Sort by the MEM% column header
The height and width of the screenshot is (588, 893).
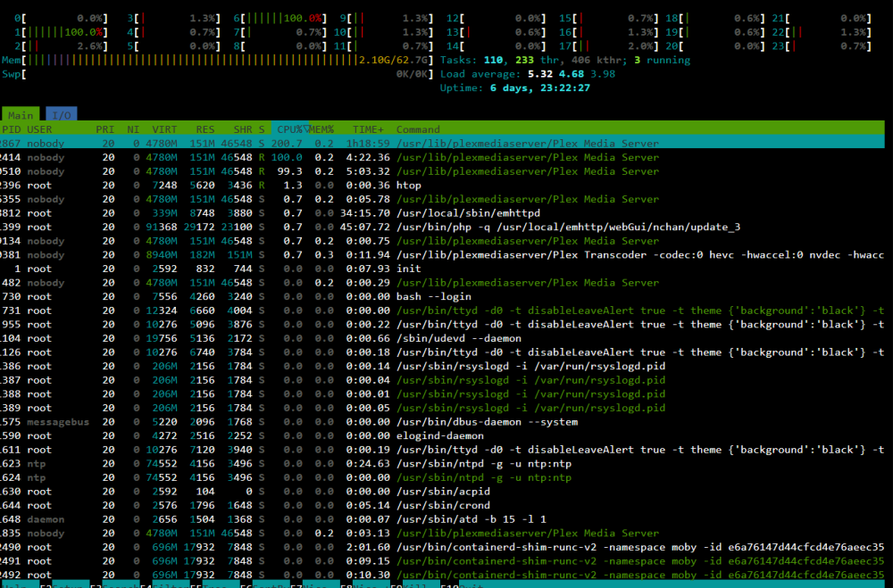[x=321, y=129]
